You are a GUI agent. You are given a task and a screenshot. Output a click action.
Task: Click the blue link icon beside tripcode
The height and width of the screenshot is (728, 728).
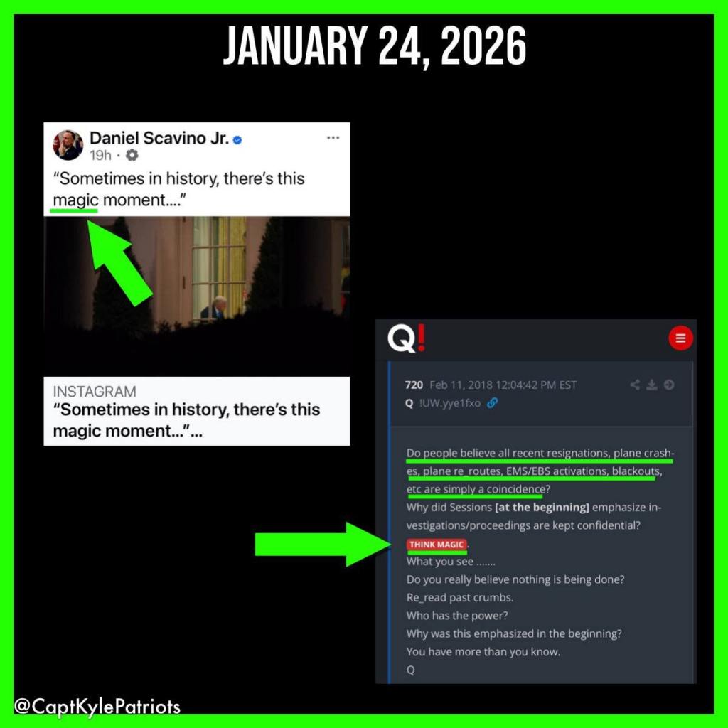[x=493, y=402]
